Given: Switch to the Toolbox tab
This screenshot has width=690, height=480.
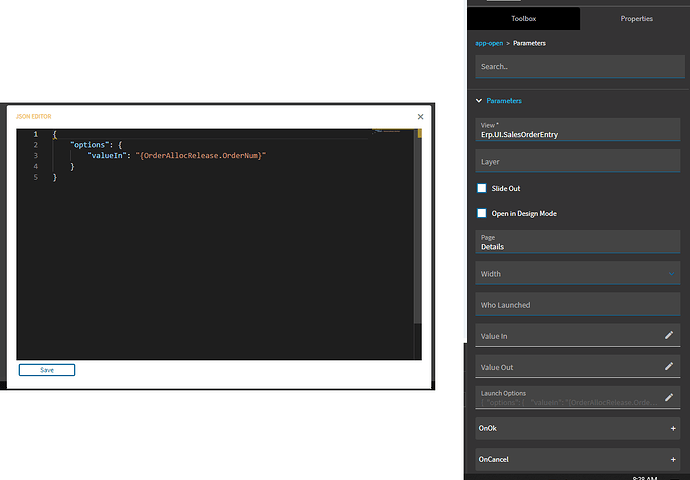Looking at the screenshot, I should click(524, 18).
